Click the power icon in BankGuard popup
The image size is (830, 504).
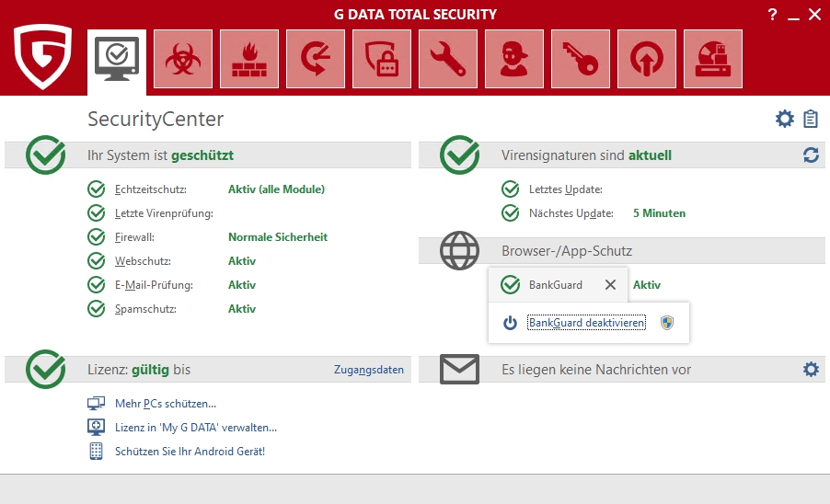pos(510,323)
